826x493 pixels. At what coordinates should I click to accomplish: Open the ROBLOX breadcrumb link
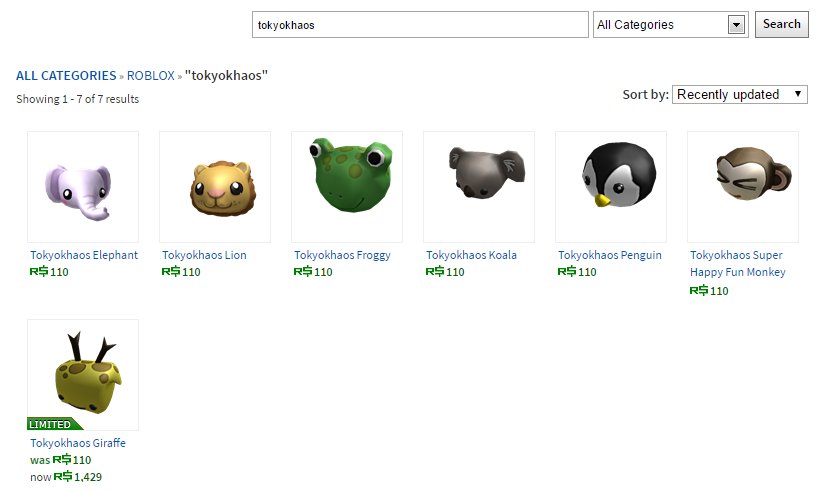(151, 76)
